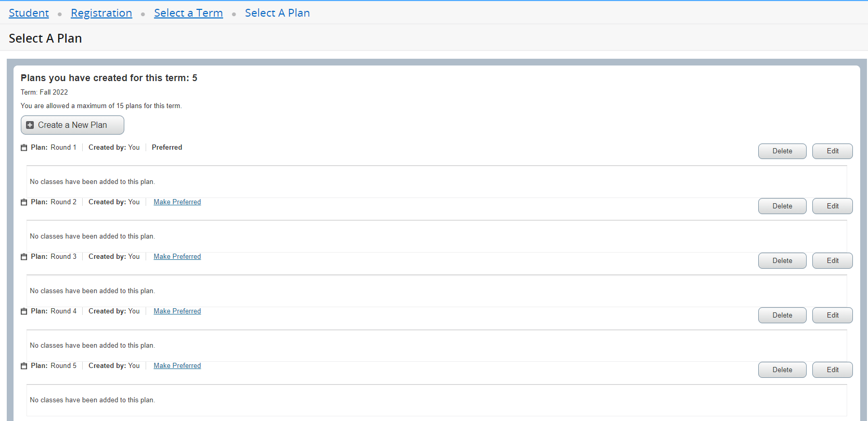The image size is (868, 421).
Task: Delete the Round 4 plan
Action: pyautogui.click(x=782, y=315)
